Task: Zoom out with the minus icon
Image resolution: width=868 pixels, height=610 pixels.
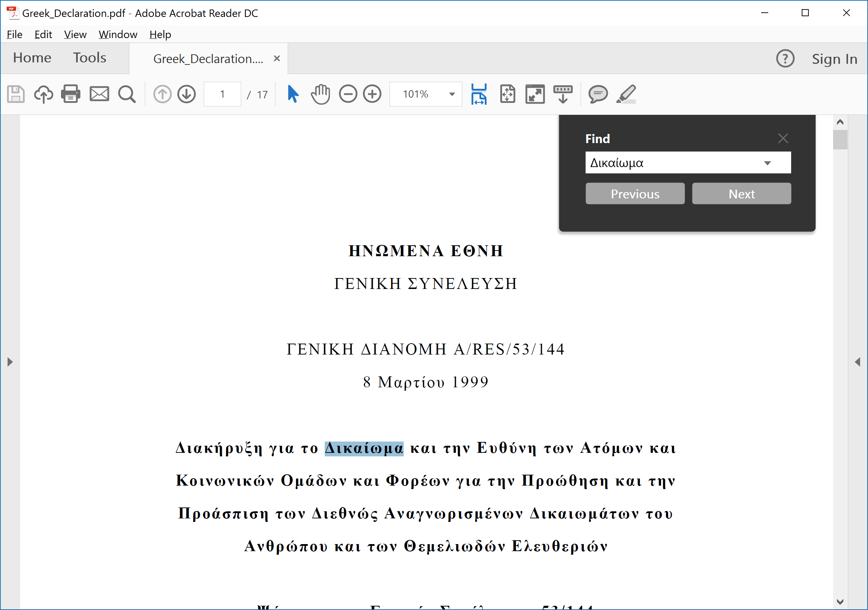Action: click(x=348, y=94)
